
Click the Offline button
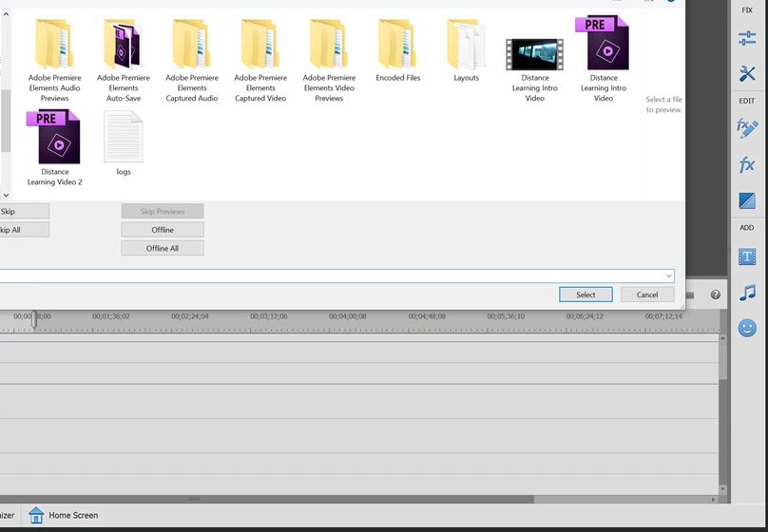pyautogui.click(x=163, y=230)
